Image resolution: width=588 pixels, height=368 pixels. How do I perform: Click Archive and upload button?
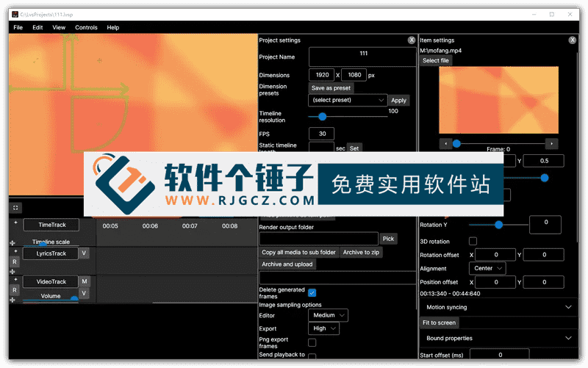(287, 264)
